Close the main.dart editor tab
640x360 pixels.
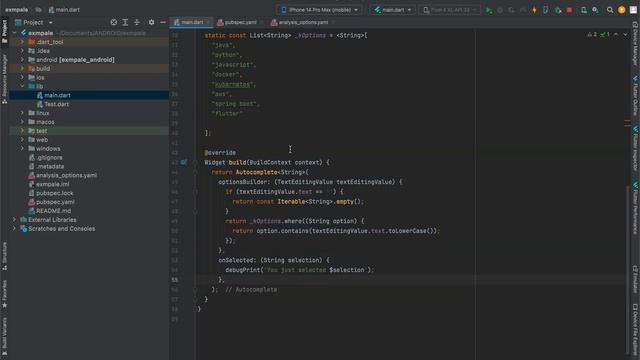(x=208, y=22)
